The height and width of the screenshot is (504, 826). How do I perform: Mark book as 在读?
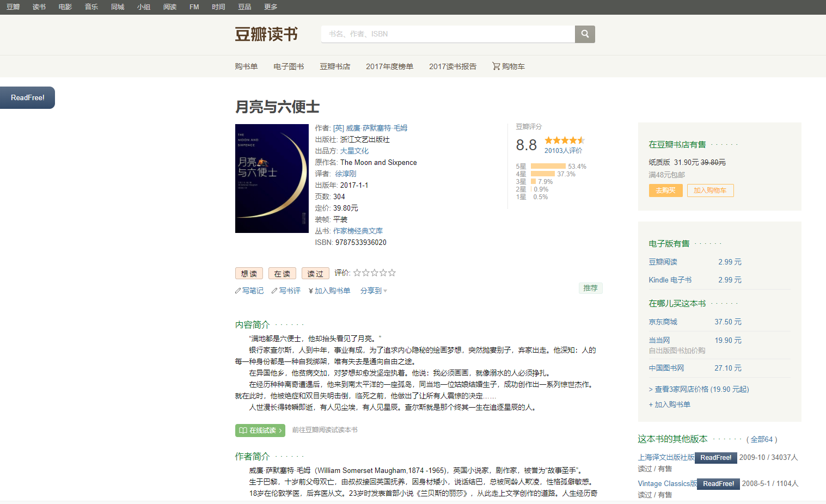(282, 274)
